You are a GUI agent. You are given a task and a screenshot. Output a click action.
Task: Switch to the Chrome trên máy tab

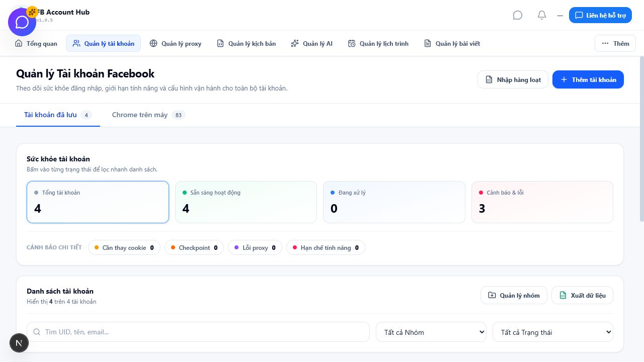coord(148,115)
